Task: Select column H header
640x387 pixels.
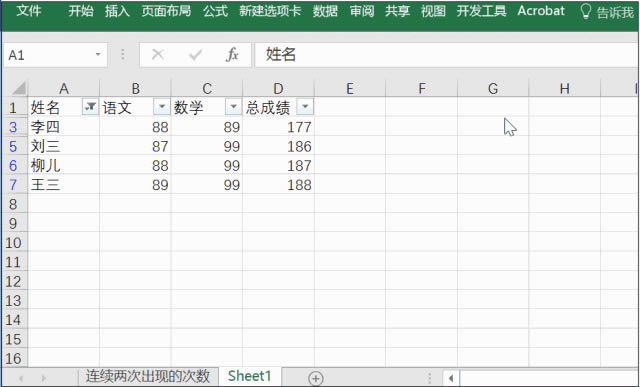Action: tap(564, 88)
